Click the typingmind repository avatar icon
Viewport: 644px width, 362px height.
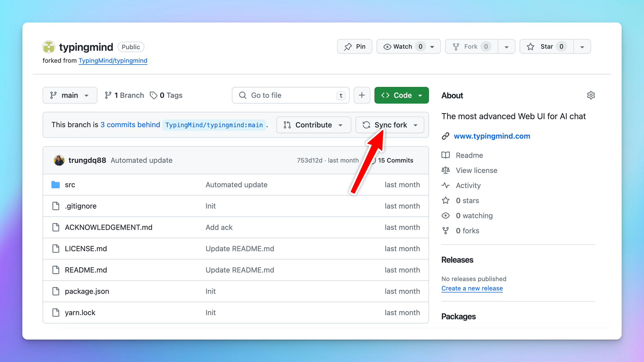tap(49, 47)
